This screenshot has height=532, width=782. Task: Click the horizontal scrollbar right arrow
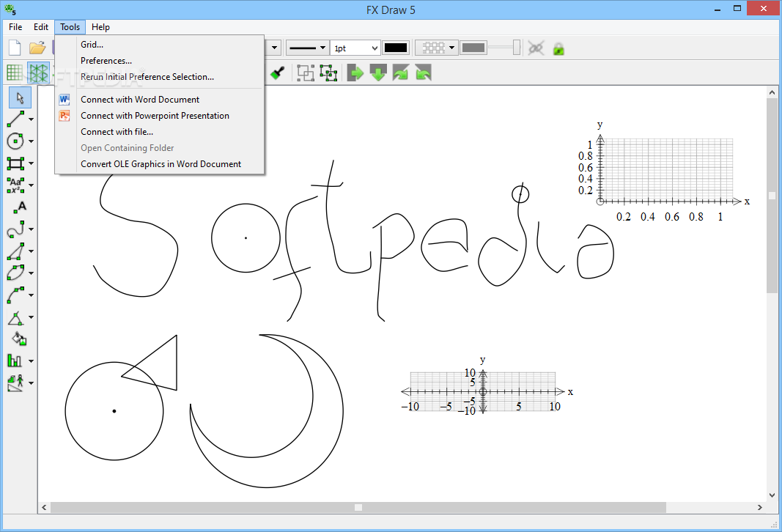click(760, 508)
